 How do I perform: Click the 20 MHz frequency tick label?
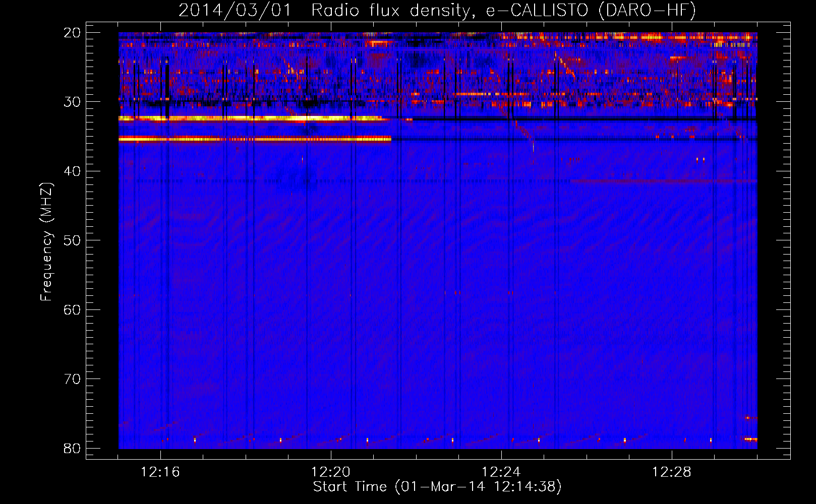pyautogui.click(x=72, y=33)
